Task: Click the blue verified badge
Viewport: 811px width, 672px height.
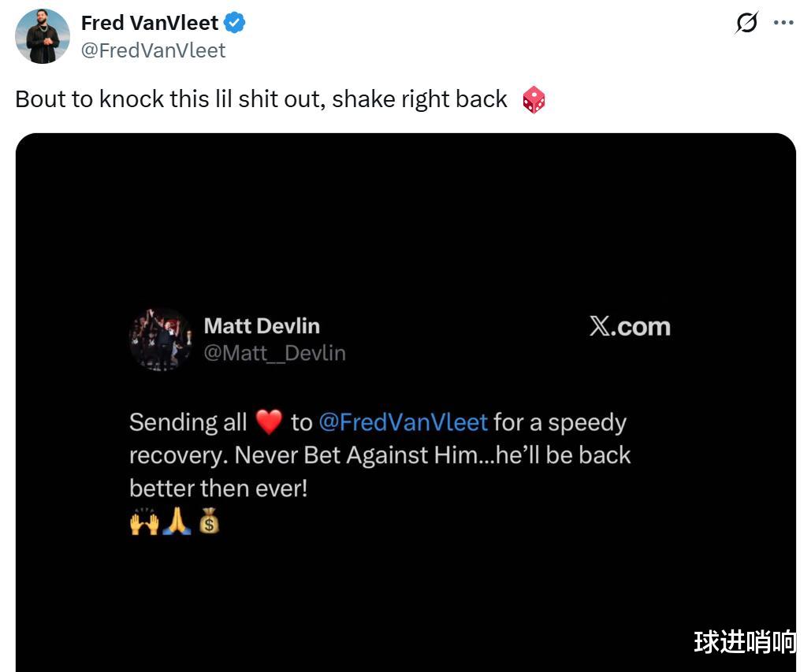Action: 235,24
